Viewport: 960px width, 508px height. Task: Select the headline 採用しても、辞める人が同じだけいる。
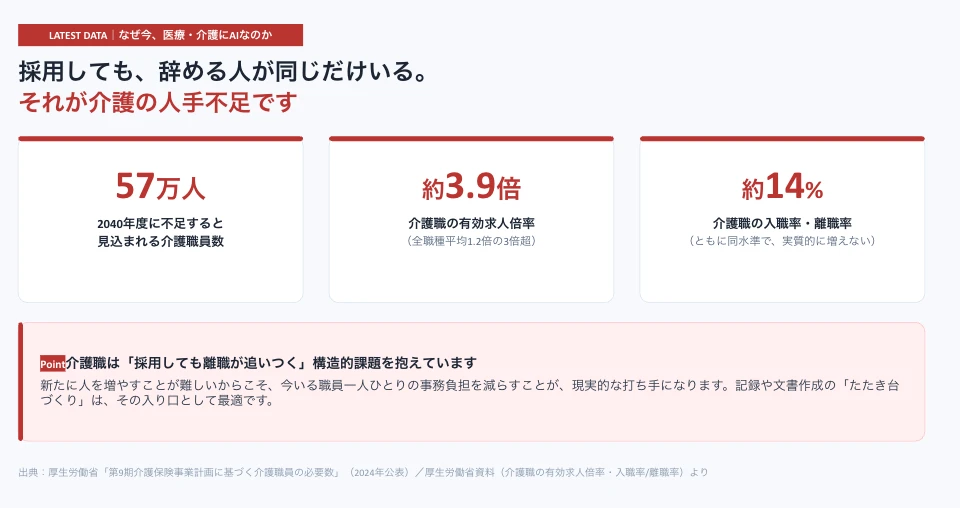223,72
